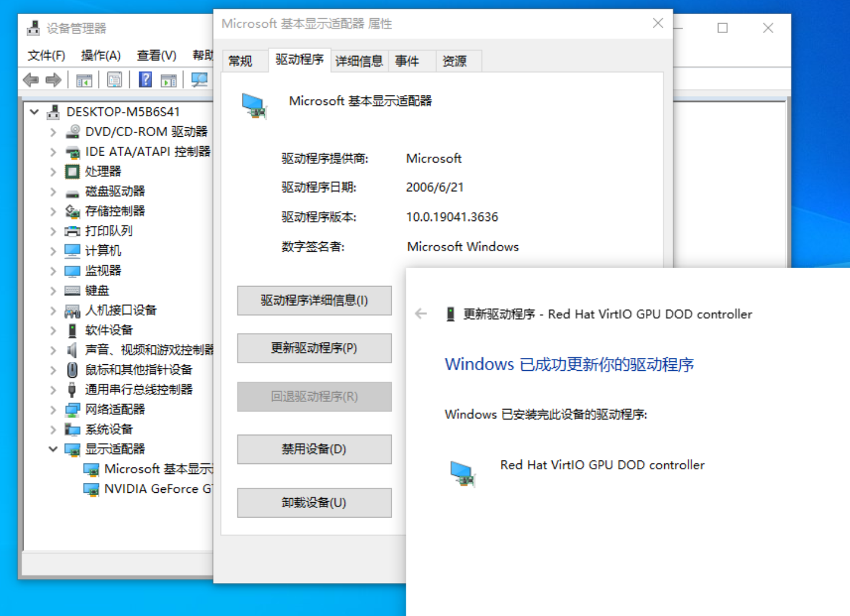
Task: Click the Back arrow in Device Manager toolbar
Action: 31,80
